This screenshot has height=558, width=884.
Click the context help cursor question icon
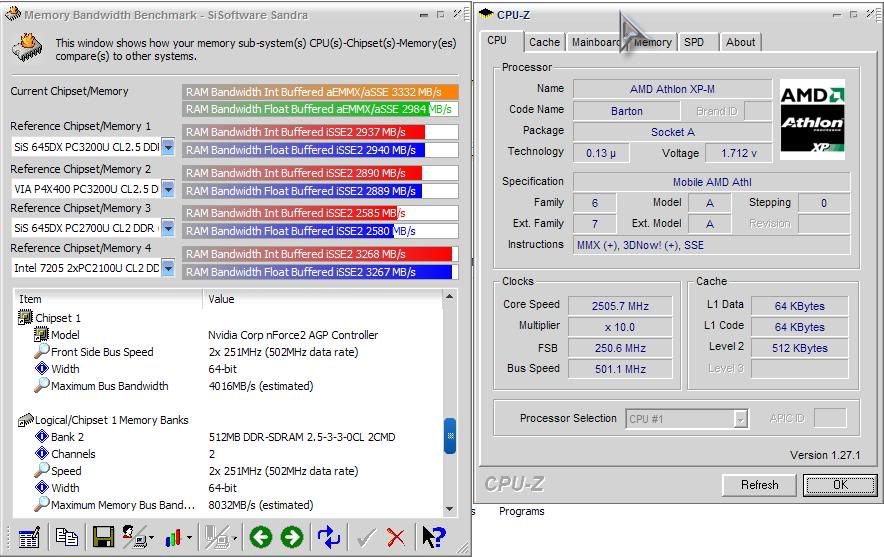[x=434, y=537]
